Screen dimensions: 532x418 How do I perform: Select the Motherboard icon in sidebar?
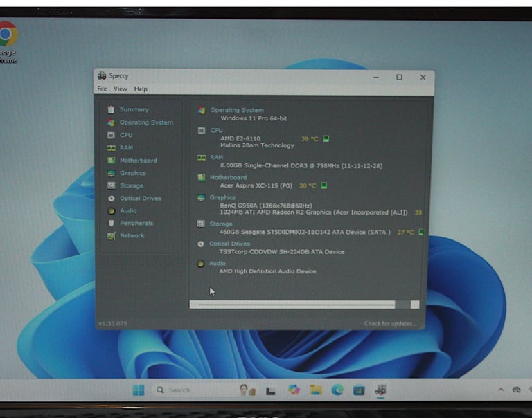pos(111,161)
